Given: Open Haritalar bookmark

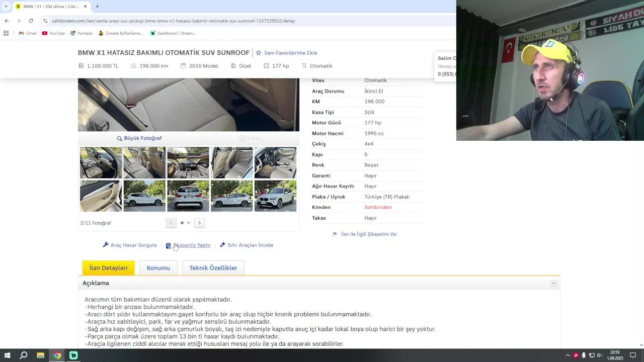Looking at the screenshot, I should 82,33.
